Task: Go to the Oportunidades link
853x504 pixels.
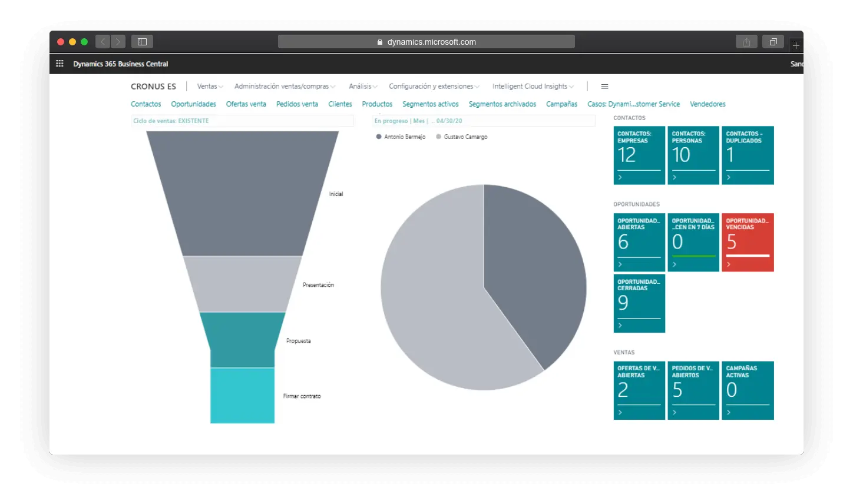Action: click(x=193, y=104)
